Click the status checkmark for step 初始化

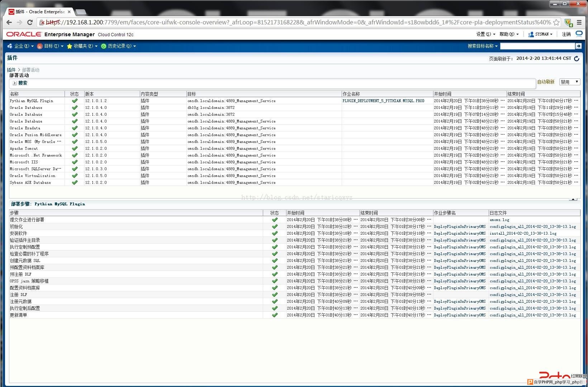pos(275,226)
